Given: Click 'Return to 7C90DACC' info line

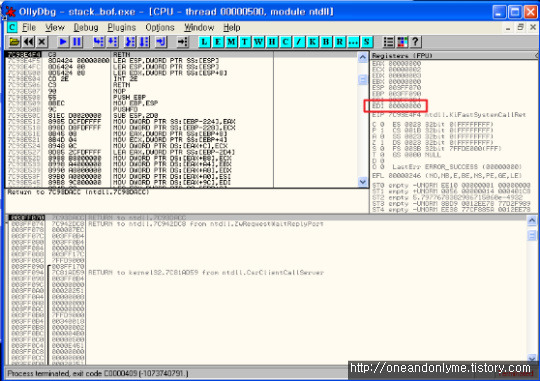Looking at the screenshot, I should coord(78,192).
